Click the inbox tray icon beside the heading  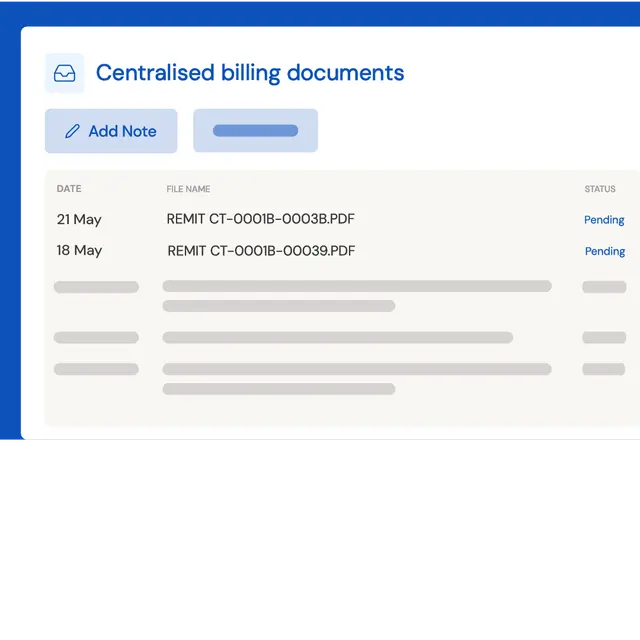click(64, 73)
